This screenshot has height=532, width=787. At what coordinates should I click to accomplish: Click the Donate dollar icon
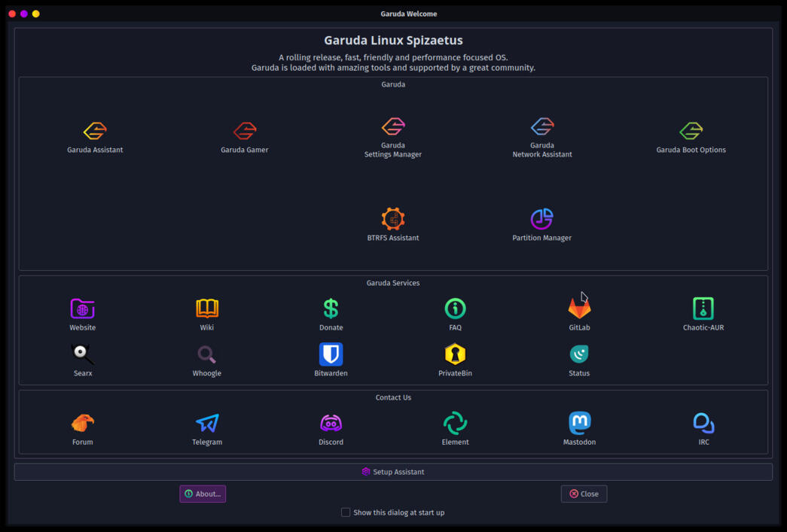(331, 309)
